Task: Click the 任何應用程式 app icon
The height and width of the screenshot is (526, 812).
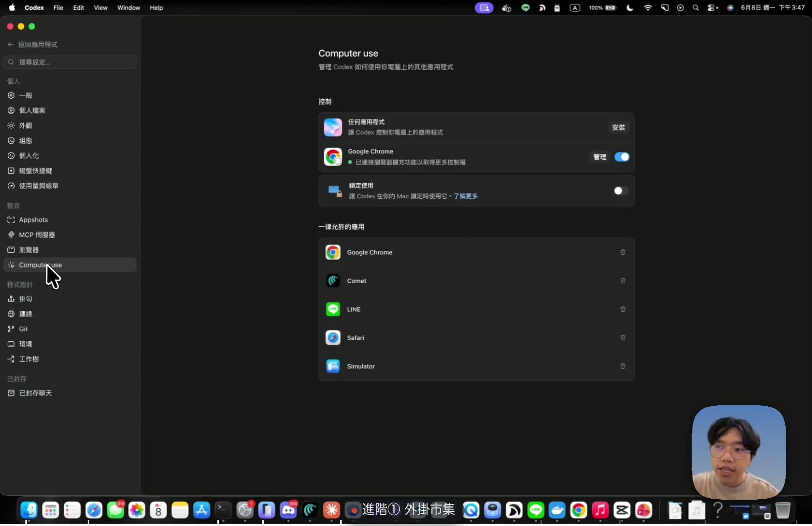Action: tap(333, 128)
